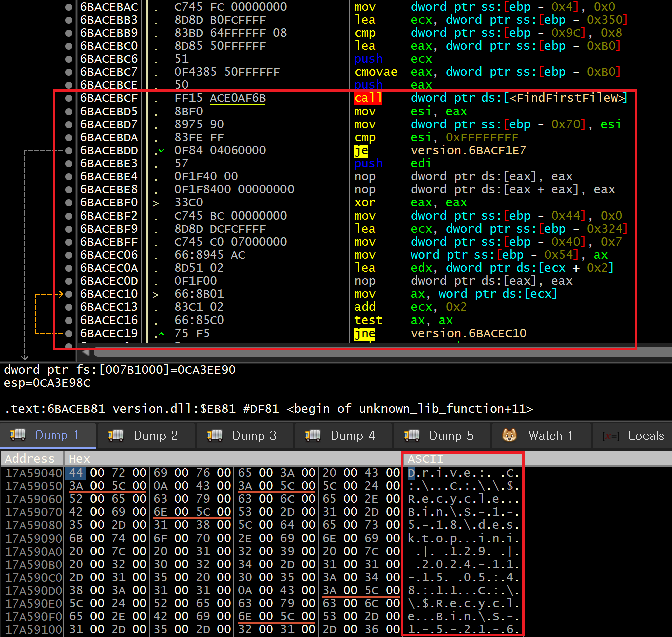The height and width of the screenshot is (637, 672).
Task: Select dump address 17A59100
Action: (x=33, y=630)
